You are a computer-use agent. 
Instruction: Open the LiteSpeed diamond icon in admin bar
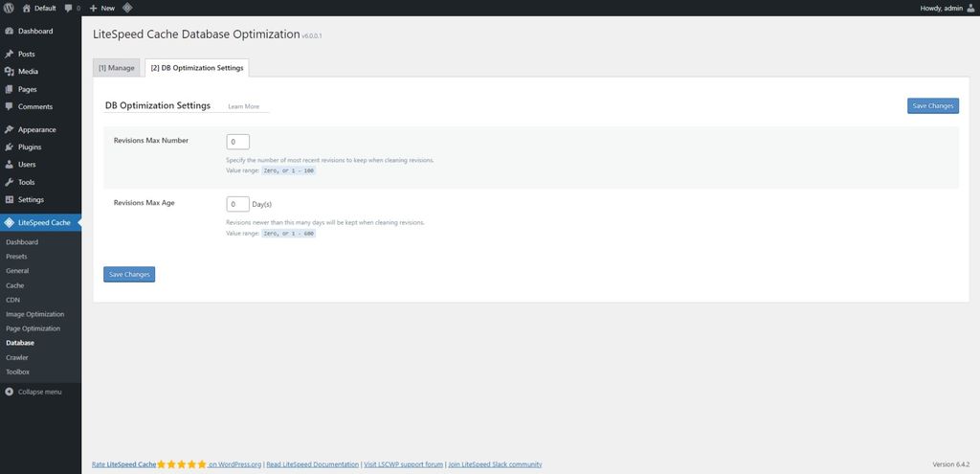127,8
